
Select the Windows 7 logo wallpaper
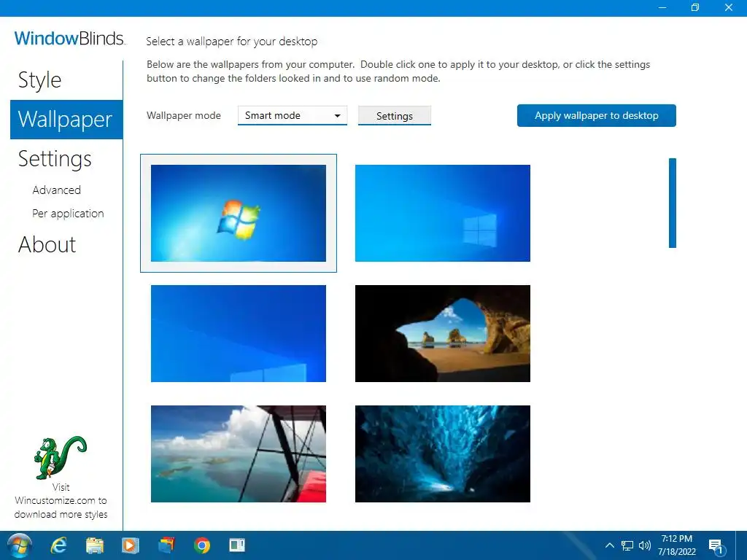[x=239, y=213]
